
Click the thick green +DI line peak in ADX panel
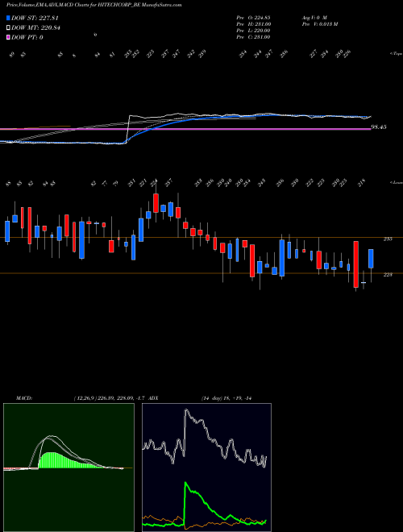(186, 484)
